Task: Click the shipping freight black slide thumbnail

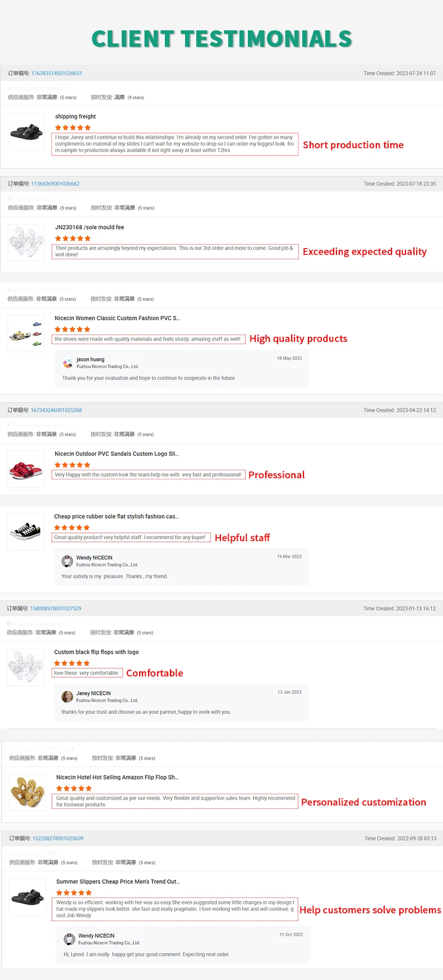Action: point(26,132)
